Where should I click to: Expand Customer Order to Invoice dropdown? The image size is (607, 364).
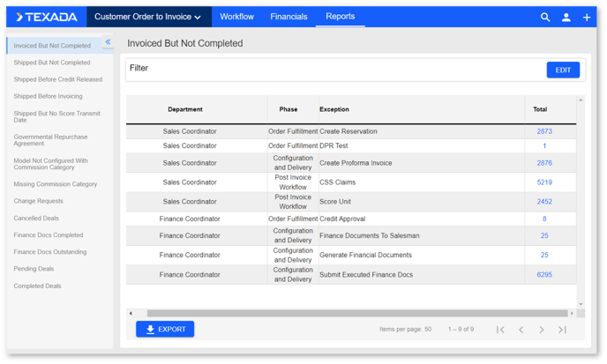click(147, 17)
